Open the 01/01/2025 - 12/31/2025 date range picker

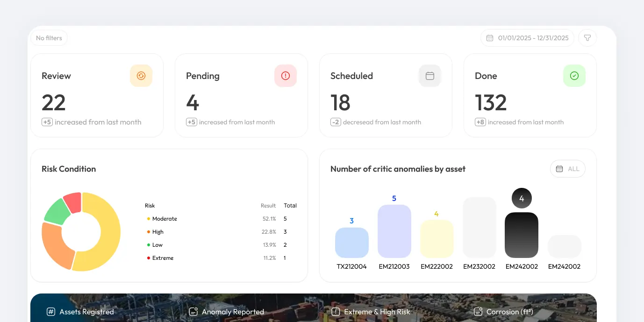tap(527, 38)
